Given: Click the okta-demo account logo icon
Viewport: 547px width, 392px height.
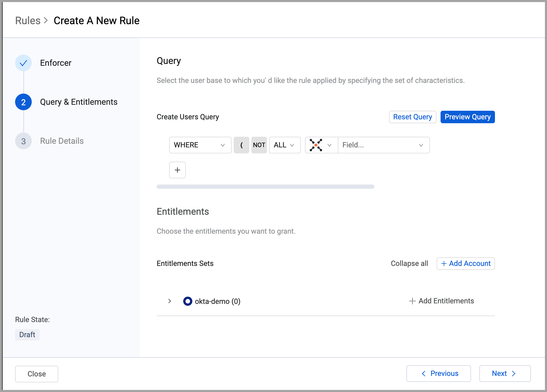Looking at the screenshot, I should click(x=187, y=301).
